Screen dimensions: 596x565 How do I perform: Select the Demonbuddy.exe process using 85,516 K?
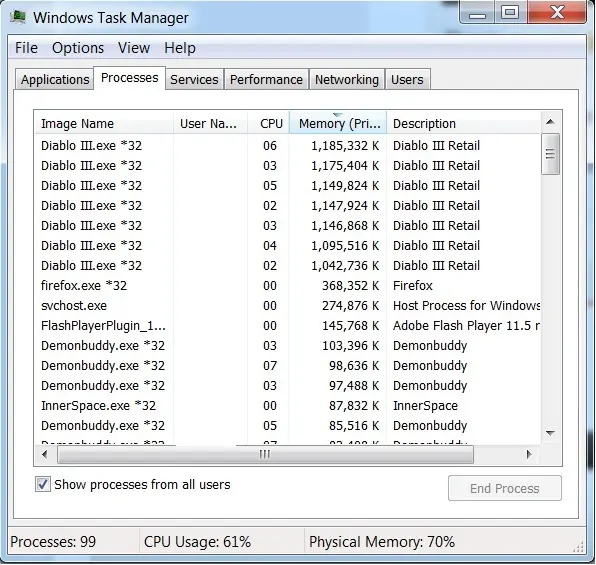pos(287,426)
